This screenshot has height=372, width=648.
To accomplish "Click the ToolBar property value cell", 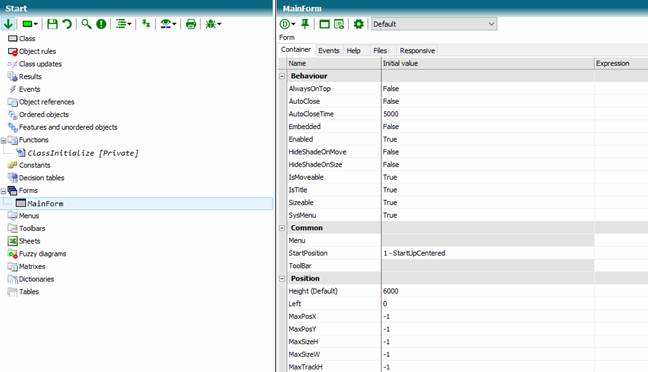I will [488, 266].
